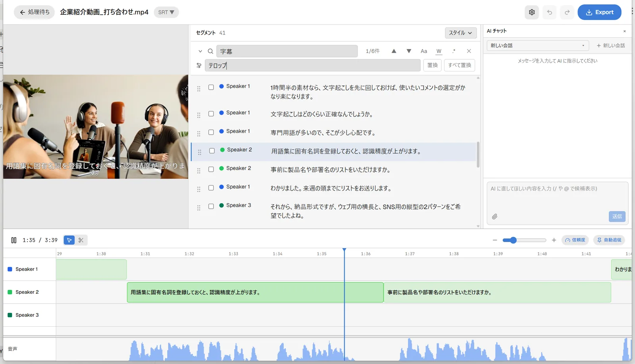Viewport: 635px width, 364px height.
Task: Grab drag handle of 用語集に固有名詞 row
Action: (x=200, y=152)
